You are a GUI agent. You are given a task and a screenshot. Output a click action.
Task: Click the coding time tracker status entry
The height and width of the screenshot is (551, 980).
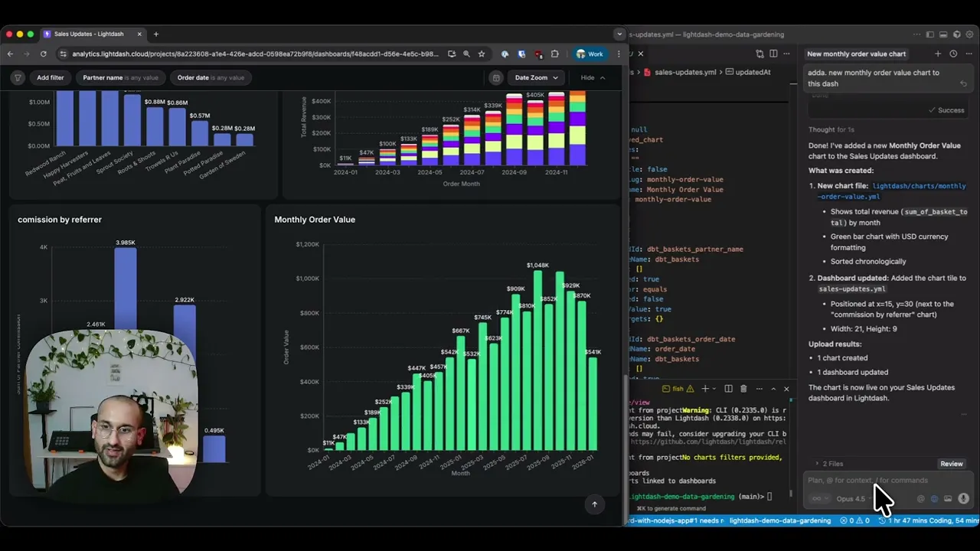(x=929, y=520)
